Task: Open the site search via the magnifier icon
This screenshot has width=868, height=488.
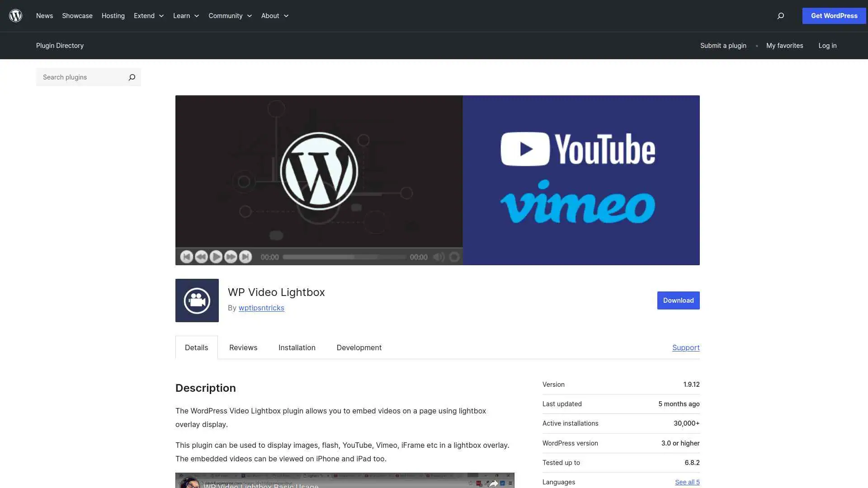Action: (x=780, y=16)
